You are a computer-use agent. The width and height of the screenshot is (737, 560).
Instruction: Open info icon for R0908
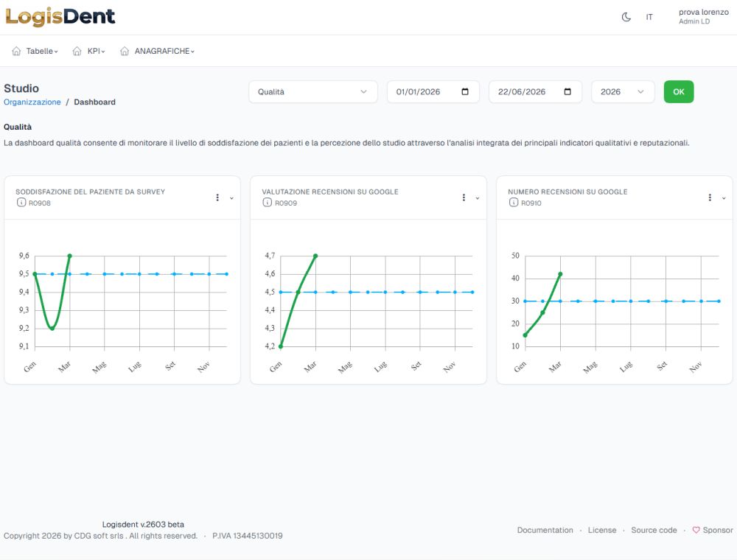click(x=21, y=203)
